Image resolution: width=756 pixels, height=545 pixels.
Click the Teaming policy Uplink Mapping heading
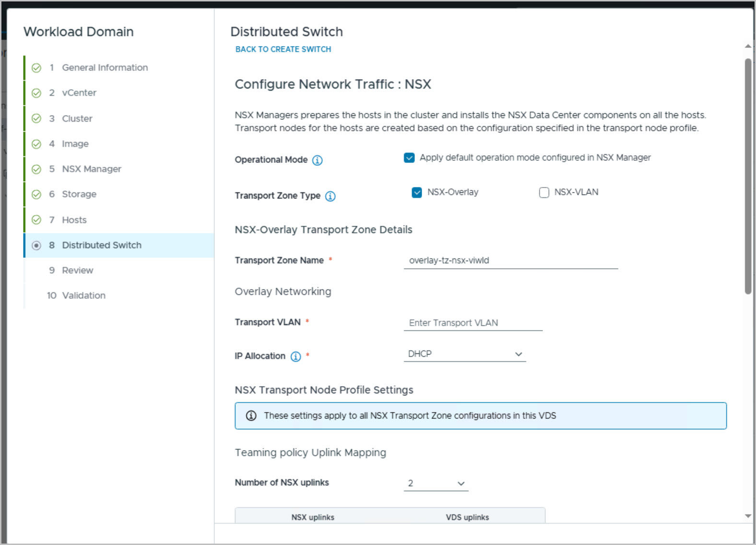[x=310, y=452]
